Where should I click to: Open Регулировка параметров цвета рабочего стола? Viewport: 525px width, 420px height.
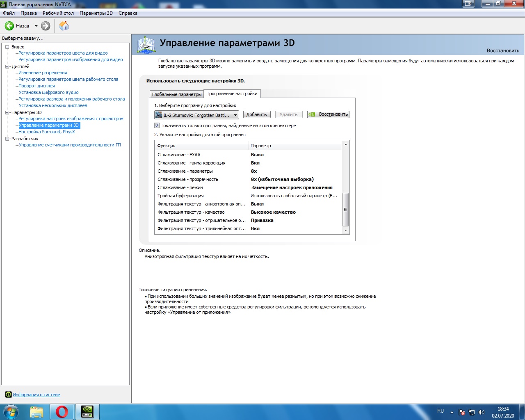point(68,79)
